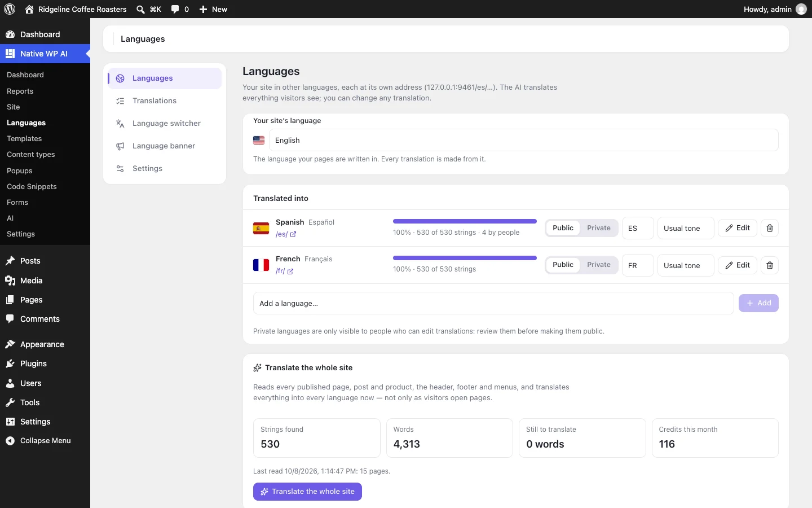
Task: Click the New button in the admin bar
Action: click(x=213, y=9)
